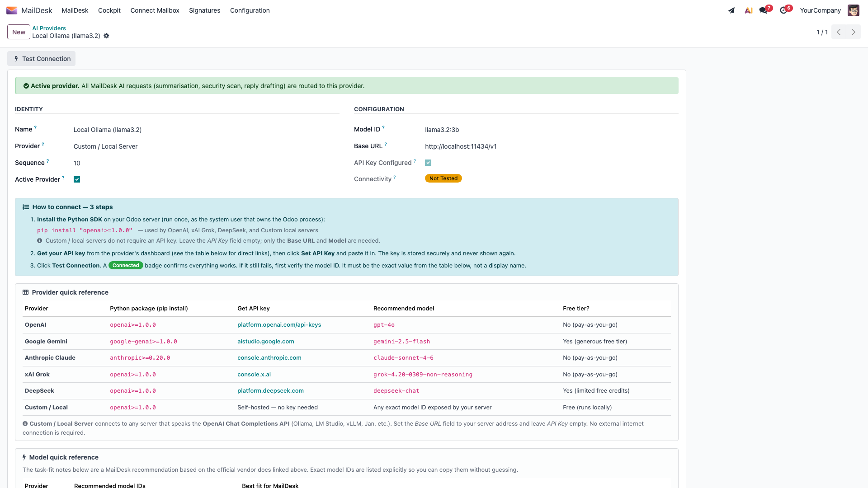Click the Free (runs locally) cell

click(587, 408)
